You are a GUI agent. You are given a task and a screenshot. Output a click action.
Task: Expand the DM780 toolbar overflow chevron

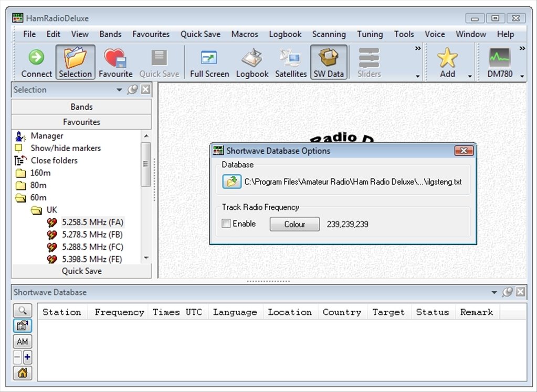[522, 48]
